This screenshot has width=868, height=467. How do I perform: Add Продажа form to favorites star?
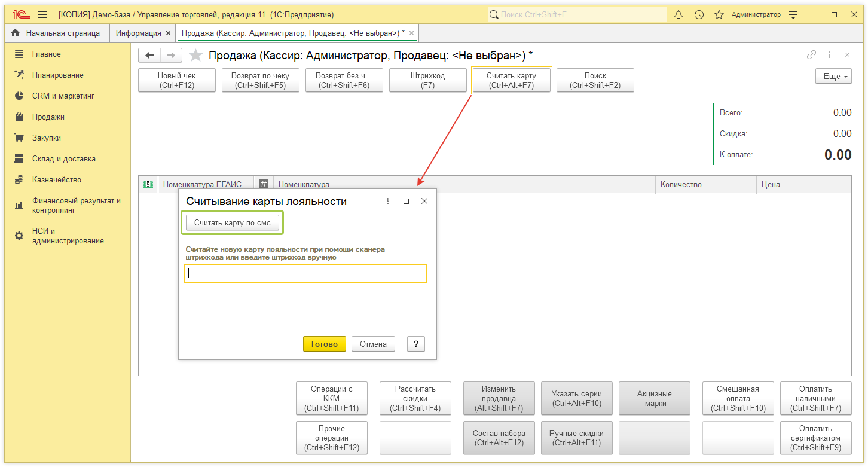point(195,56)
